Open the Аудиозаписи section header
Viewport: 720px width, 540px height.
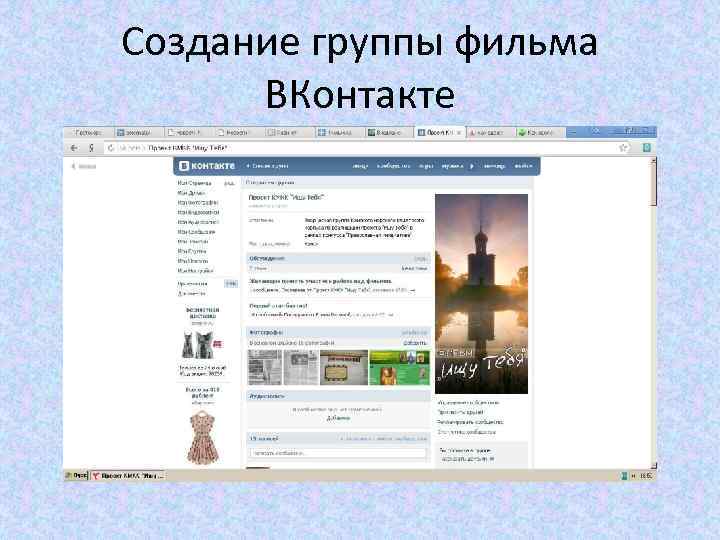click(338, 396)
